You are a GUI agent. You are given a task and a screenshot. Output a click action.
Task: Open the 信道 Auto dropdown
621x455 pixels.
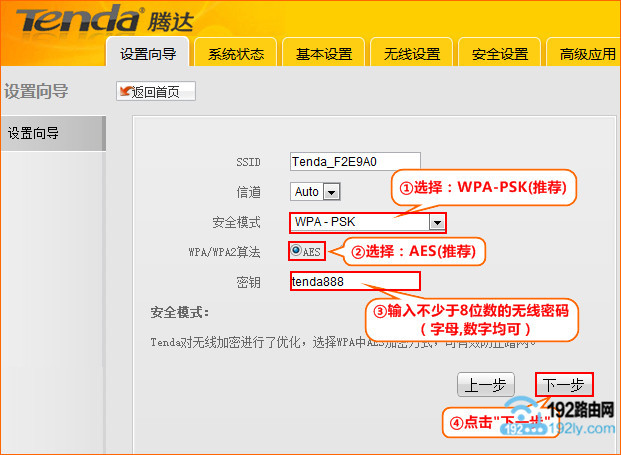pos(331,191)
